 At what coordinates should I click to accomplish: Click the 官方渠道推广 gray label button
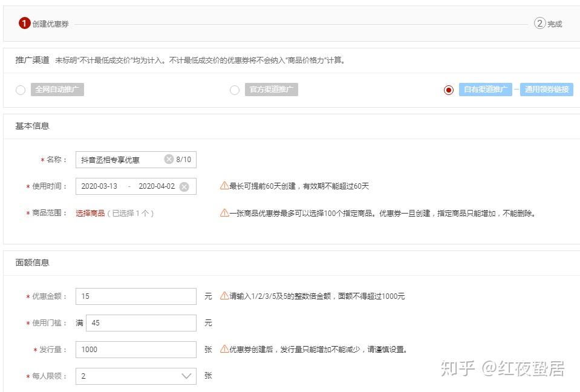272,90
